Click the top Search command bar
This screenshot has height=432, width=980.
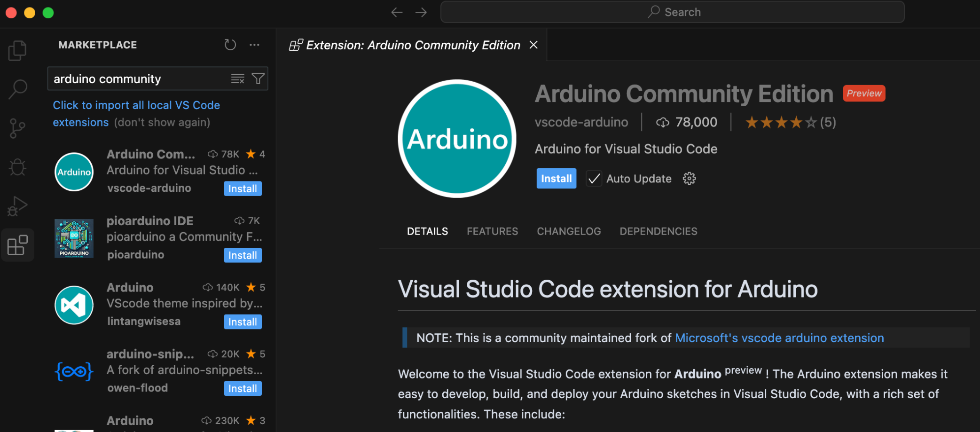[672, 12]
